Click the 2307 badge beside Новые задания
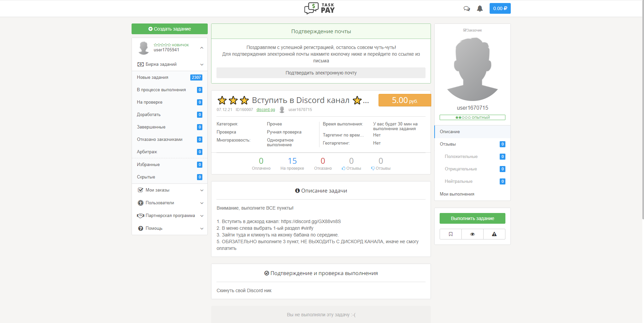The width and height of the screenshot is (644, 323). click(196, 77)
